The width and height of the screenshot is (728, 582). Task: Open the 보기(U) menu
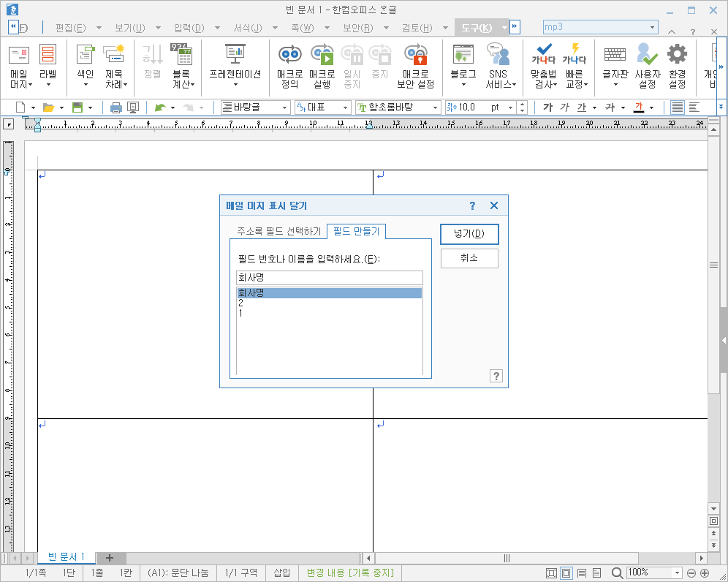129,29
